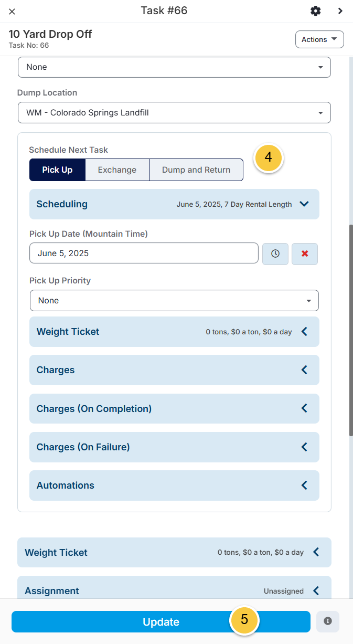Select the Pick Up next task option
The width and height of the screenshot is (353, 644).
click(57, 170)
